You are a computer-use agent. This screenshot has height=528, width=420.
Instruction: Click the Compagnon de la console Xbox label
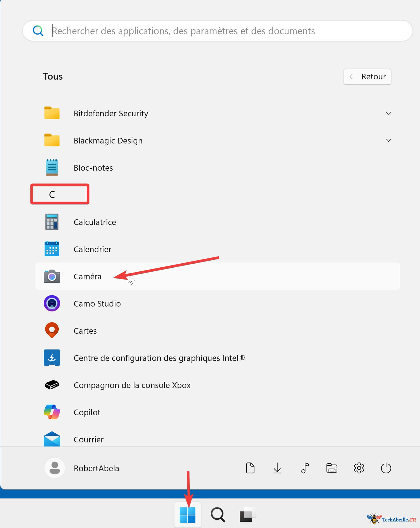click(132, 385)
